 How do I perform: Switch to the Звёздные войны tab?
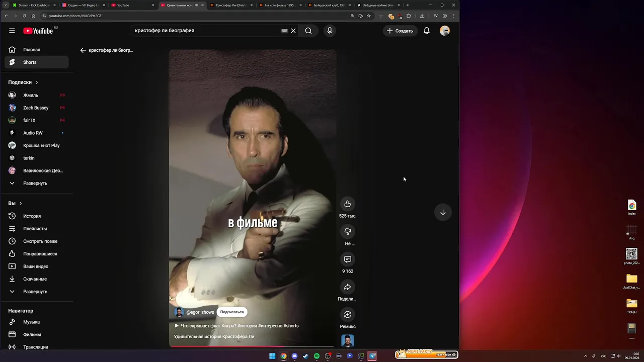pyautogui.click(x=378, y=5)
